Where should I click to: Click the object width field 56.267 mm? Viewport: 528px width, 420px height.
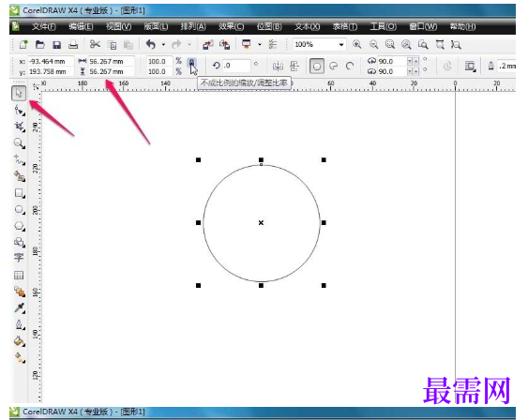(x=111, y=61)
